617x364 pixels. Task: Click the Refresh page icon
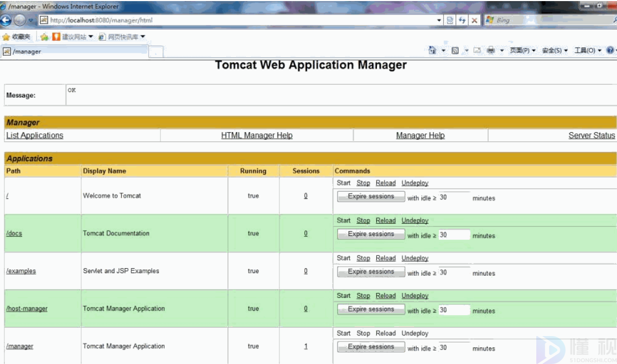462,20
